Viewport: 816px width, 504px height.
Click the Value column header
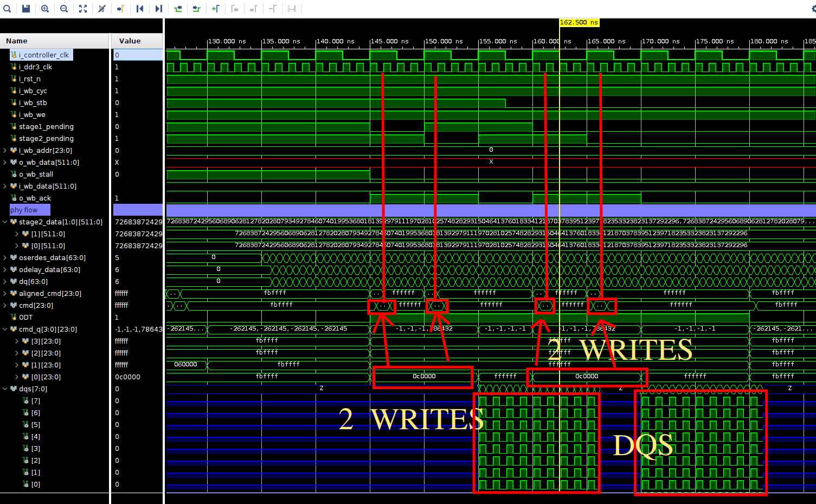pos(137,41)
